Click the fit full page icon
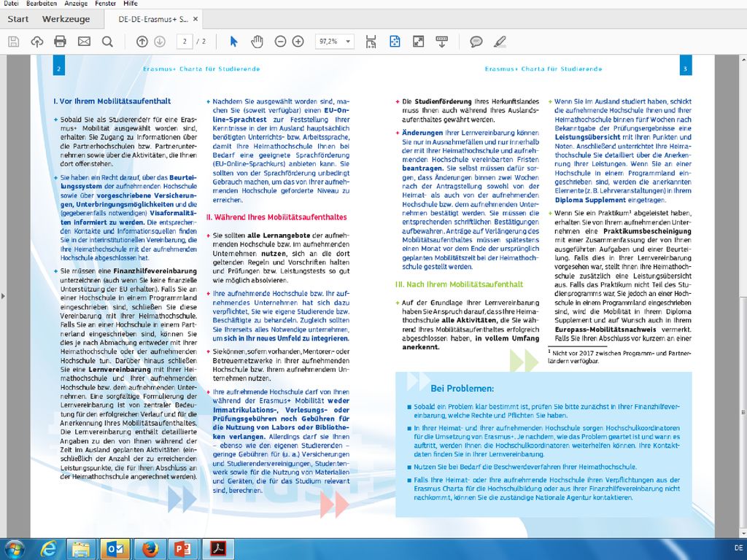 395,42
